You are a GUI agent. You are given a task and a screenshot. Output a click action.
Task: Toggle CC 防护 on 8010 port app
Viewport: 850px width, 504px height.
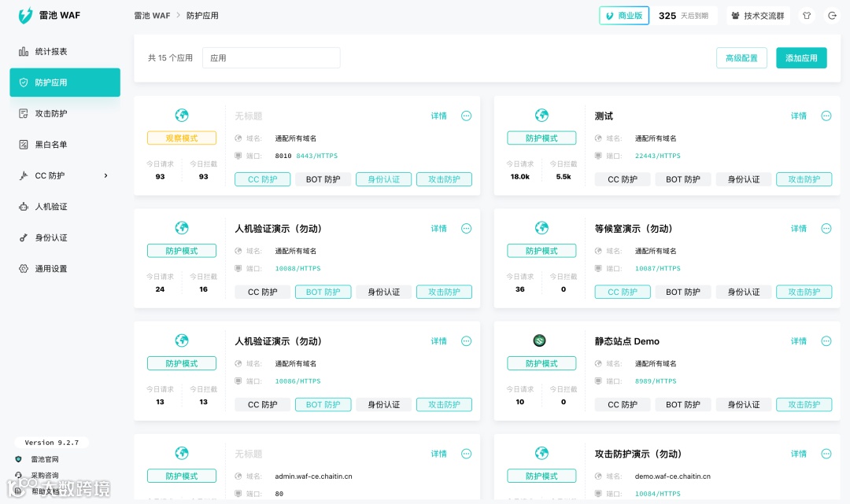[x=262, y=179]
